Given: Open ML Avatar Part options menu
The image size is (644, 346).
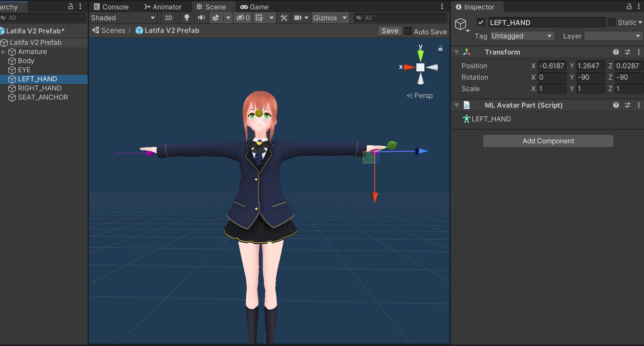Looking at the screenshot, I should tap(639, 105).
